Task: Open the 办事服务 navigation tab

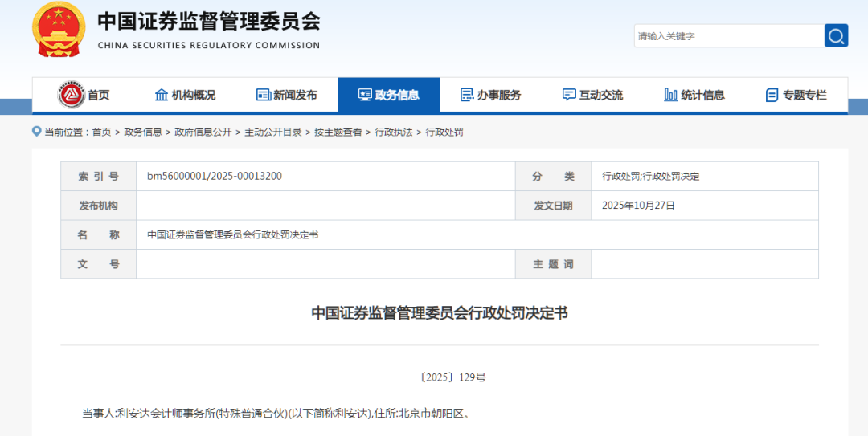Action: pyautogui.click(x=491, y=96)
